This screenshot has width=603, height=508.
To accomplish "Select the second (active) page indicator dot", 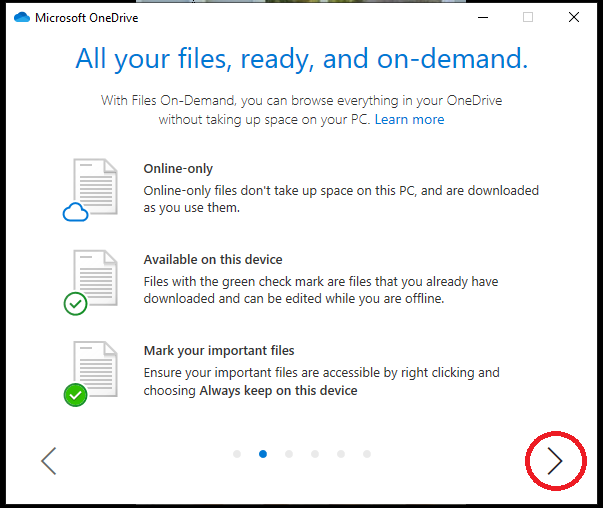I will tap(263, 454).
